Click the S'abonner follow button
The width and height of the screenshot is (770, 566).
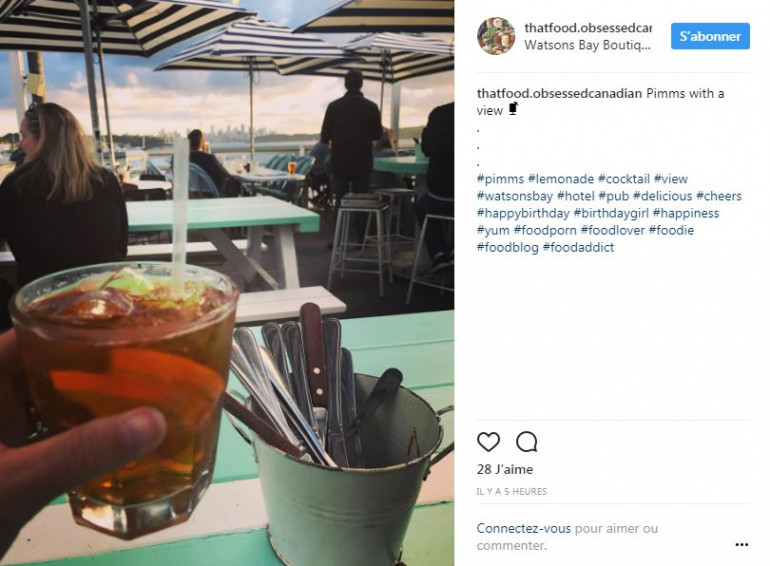[x=710, y=36]
